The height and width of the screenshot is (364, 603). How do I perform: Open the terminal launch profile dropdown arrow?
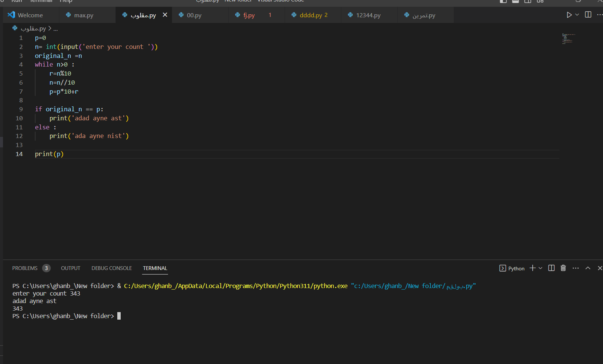541,268
